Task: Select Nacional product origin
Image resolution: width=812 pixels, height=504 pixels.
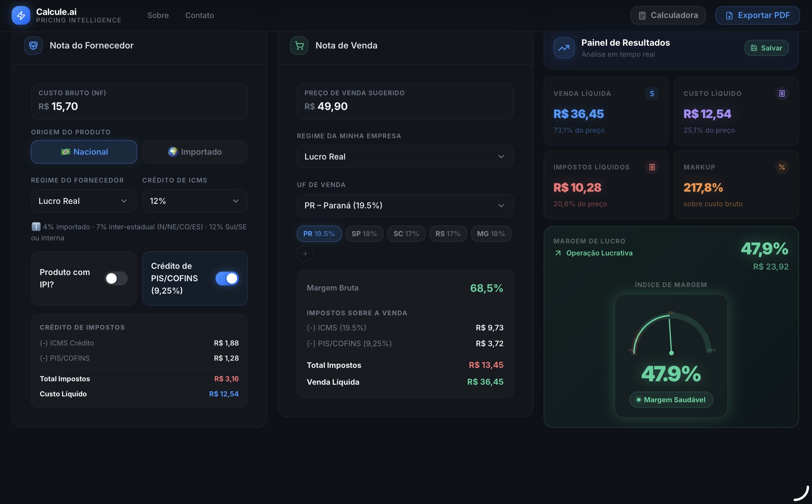Action: coord(84,152)
